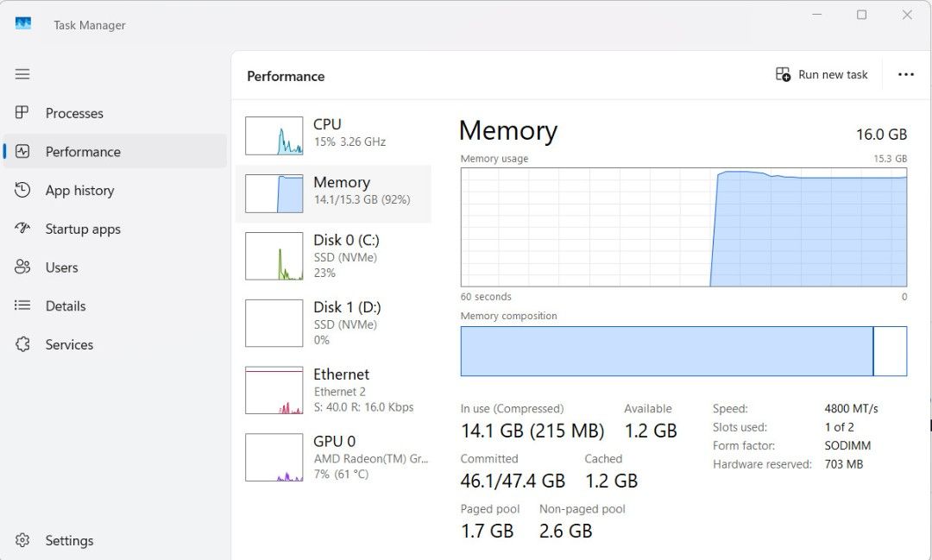The image size is (932, 560).
Task: Click the Run new task button label
Action: point(833,74)
